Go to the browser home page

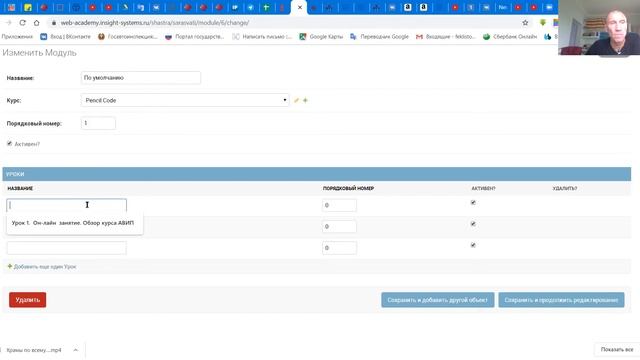pyautogui.click(x=36, y=23)
